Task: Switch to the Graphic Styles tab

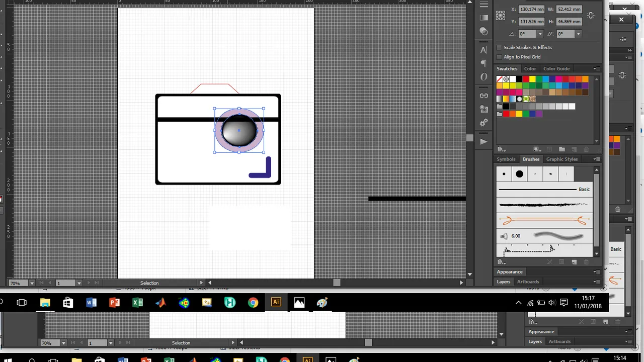Action: point(562,159)
